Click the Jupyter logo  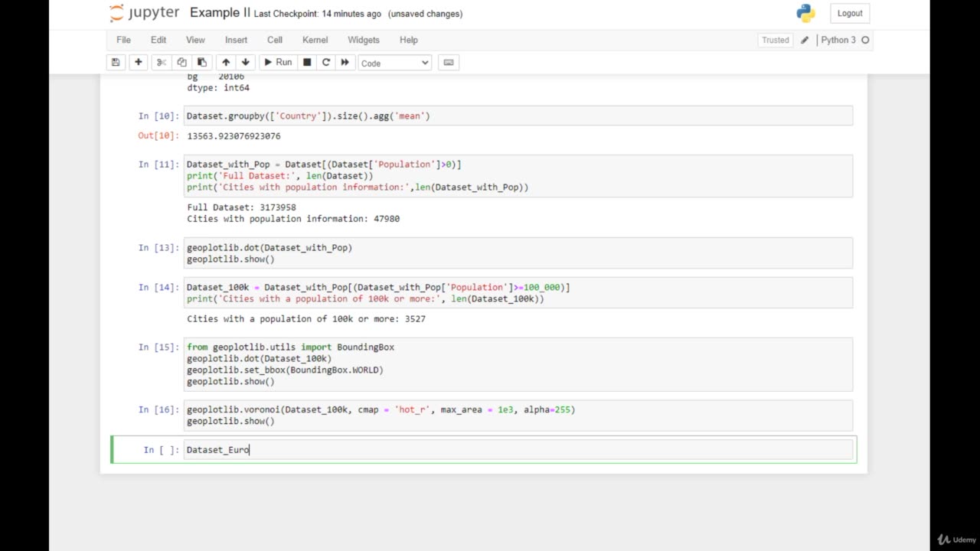pos(144,13)
